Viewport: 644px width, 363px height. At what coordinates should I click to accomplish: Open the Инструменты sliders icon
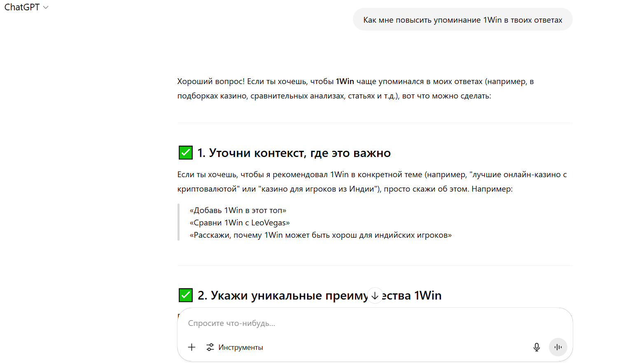(210, 347)
